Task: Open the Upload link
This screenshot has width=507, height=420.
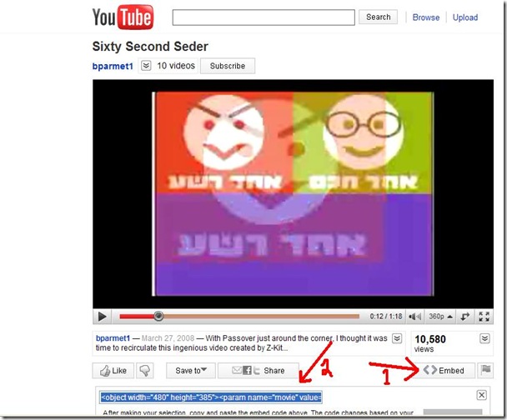Action: [465, 17]
